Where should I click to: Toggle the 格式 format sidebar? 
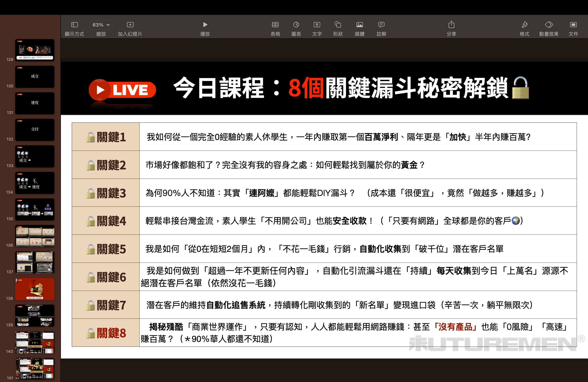[x=524, y=25]
